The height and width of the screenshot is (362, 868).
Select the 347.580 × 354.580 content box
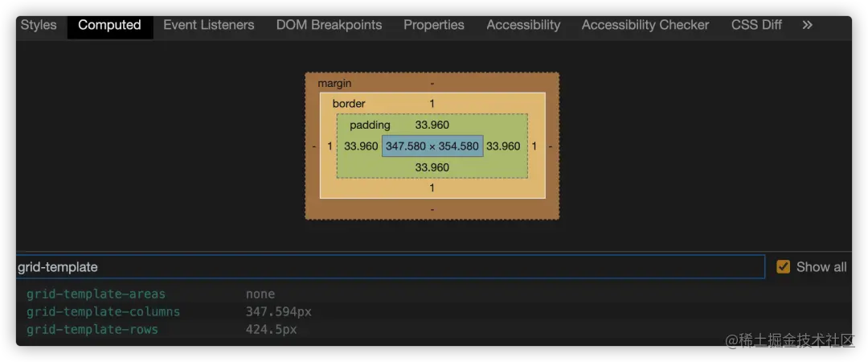click(432, 146)
